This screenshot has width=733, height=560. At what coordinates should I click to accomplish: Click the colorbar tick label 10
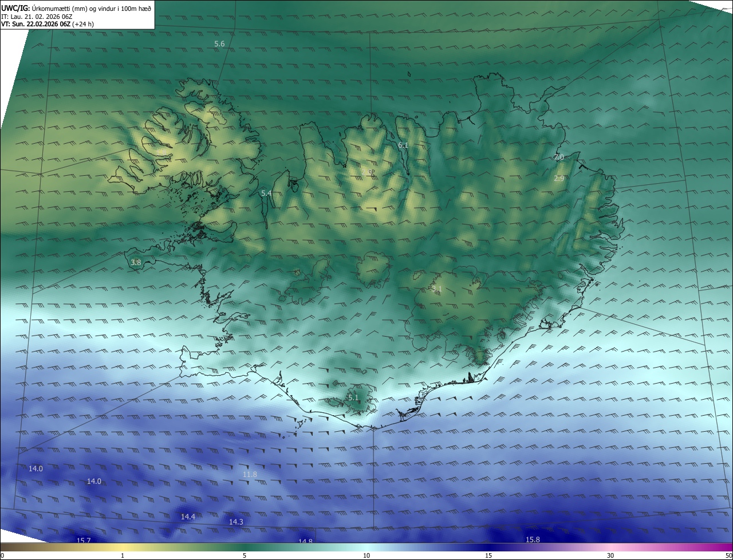click(366, 555)
